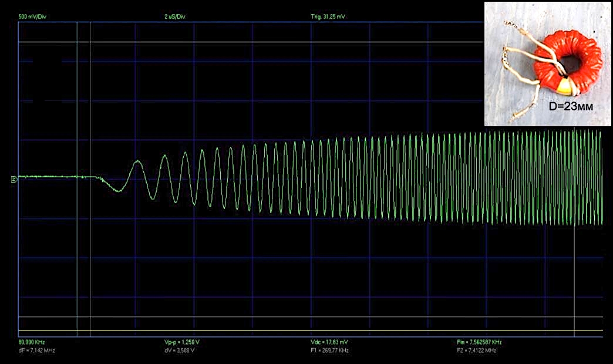Click the lower horizontal voltage cursor line
The width and height of the screenshot is (613, 364).
point(294,317)
